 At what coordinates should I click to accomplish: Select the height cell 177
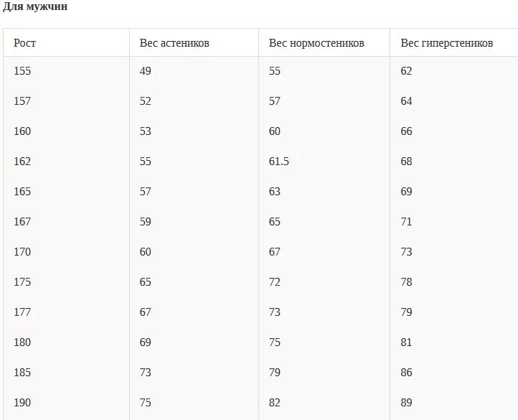coord(22,312)
